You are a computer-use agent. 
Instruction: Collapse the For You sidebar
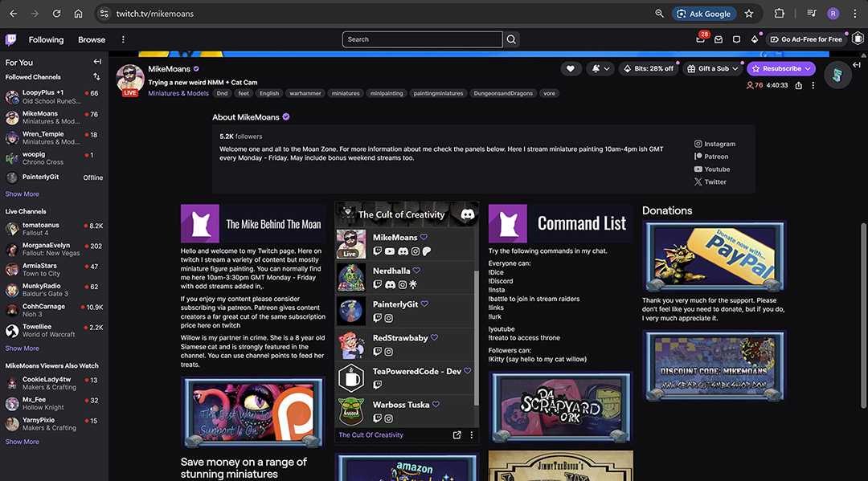point(97,62)
